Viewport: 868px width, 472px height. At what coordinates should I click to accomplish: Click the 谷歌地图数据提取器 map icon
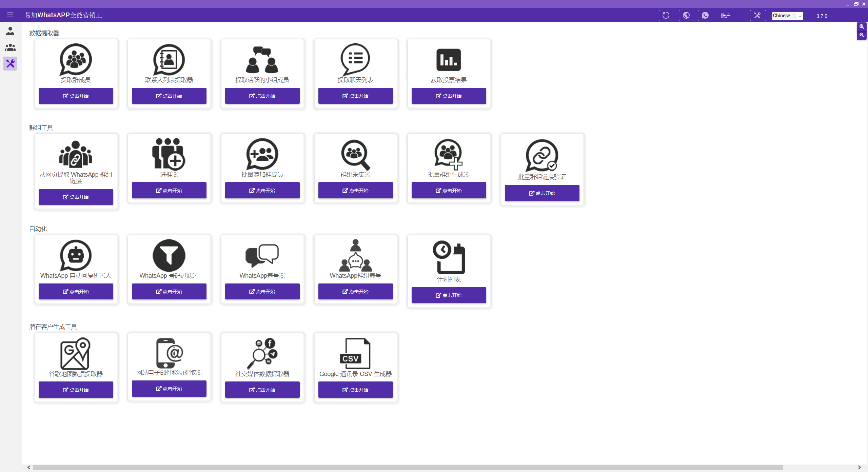point(75,353)
